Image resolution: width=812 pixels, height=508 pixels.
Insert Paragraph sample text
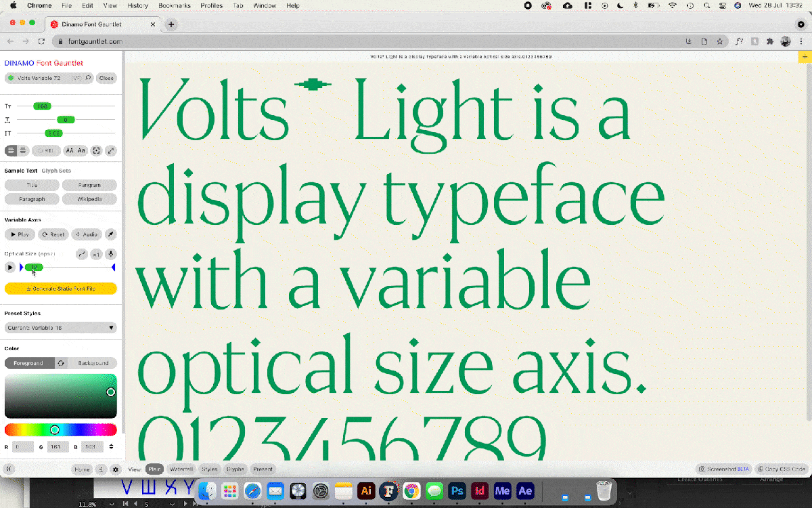(32, 199)
